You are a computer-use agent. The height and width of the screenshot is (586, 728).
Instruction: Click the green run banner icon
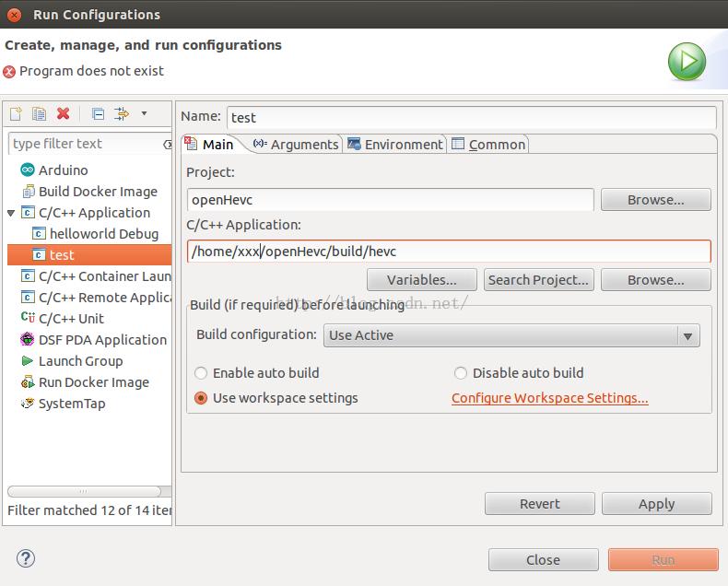coord(687,62)
